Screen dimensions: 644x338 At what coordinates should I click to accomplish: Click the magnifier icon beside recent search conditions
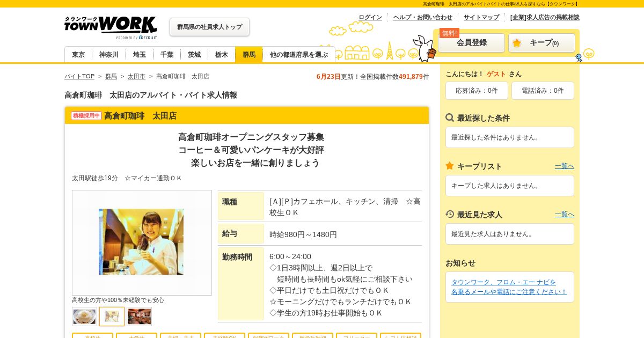tap(450, 117)
